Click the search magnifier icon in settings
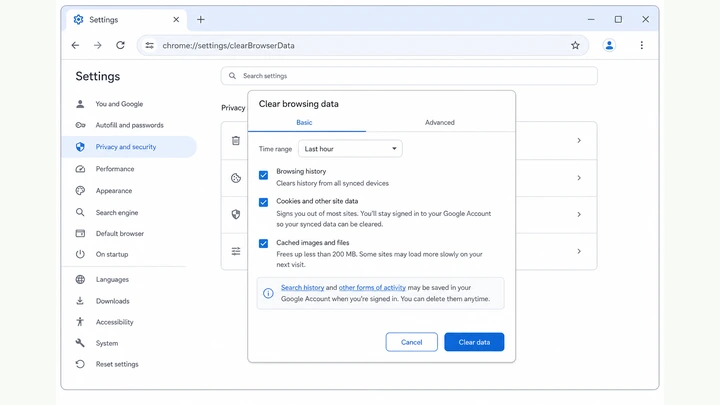720x405 pixels. (232, 76)
